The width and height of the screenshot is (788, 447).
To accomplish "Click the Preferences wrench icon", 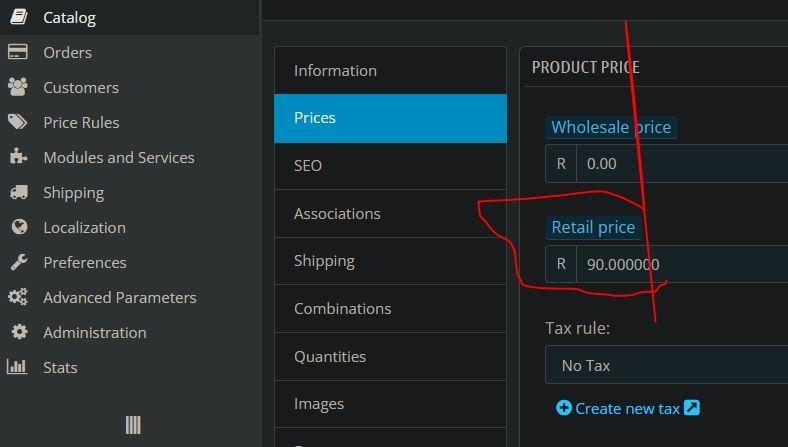I will 19,262.
